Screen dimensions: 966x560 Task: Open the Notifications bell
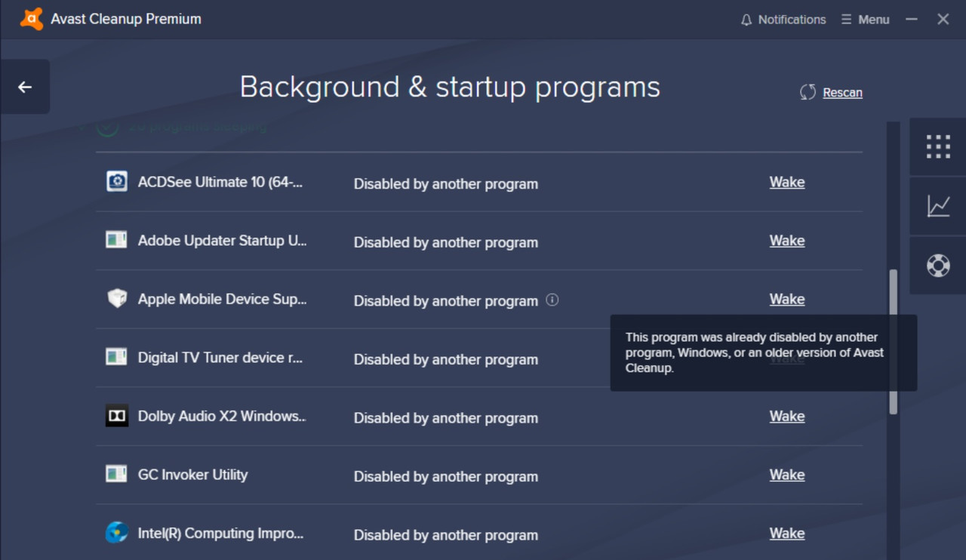[x=783, y=20]
